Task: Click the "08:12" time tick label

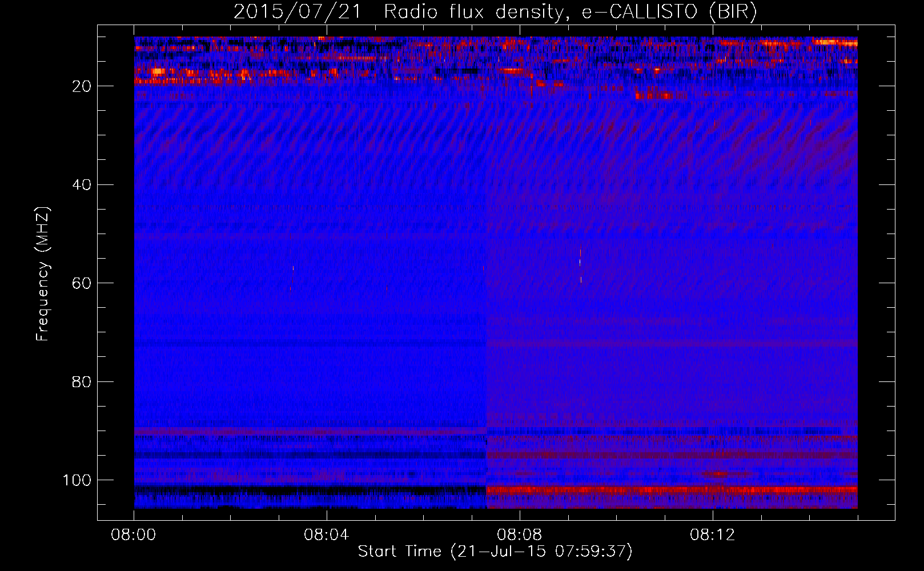Action: 713,535
